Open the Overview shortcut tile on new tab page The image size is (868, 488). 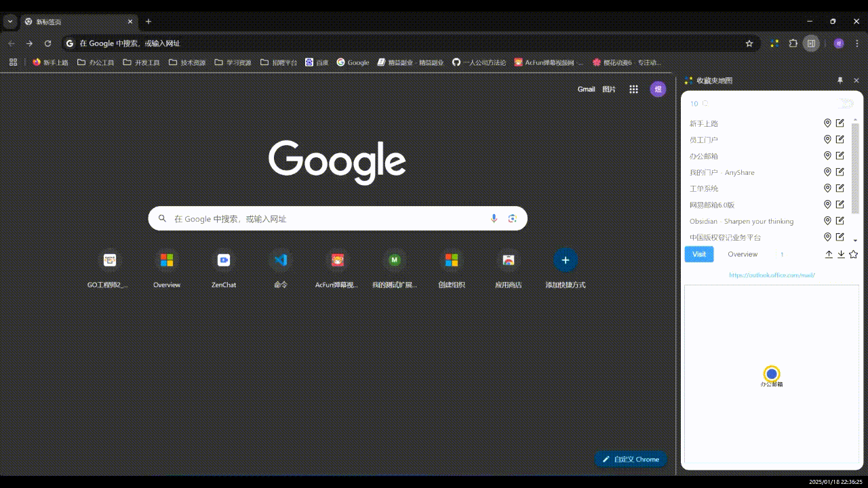click(x=167, y=269)
